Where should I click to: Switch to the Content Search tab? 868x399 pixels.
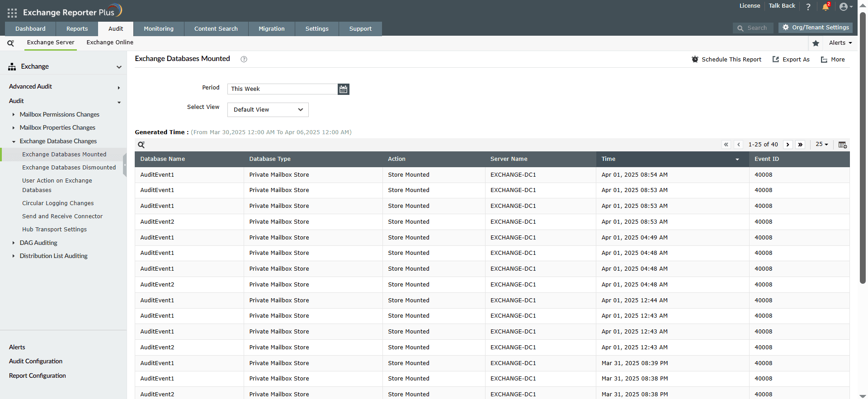pyautogui.click(x=216, y=29)
